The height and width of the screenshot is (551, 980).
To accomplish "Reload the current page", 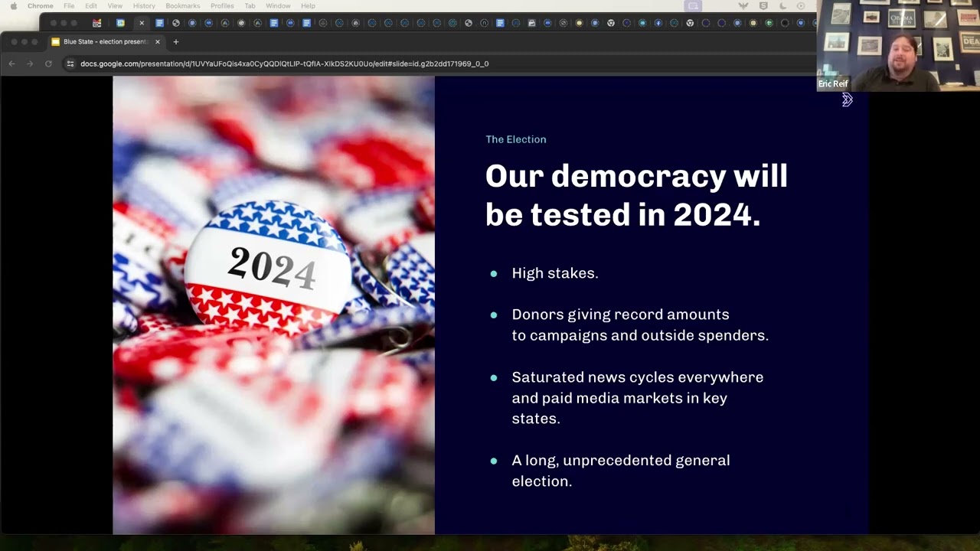I will coord(48,64).
